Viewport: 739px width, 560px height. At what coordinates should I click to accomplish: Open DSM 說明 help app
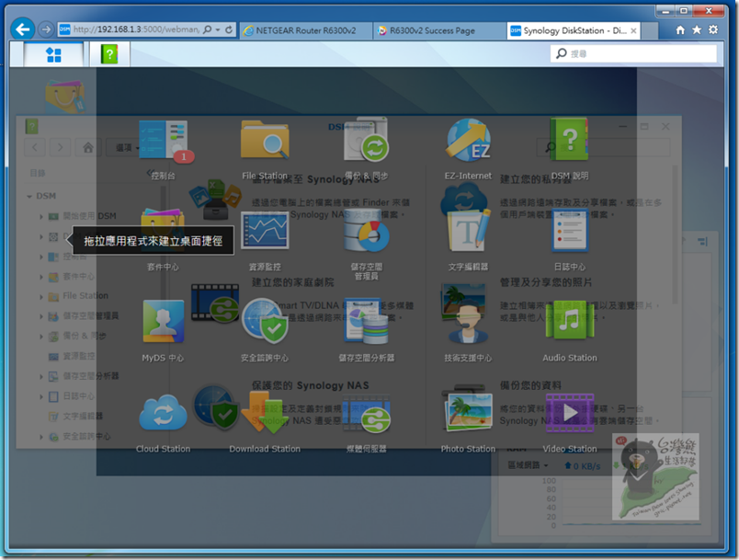(569, 142)
